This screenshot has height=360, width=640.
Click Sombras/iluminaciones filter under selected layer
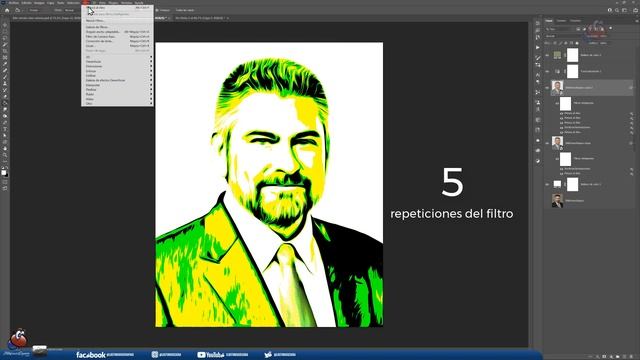point(577,127)
